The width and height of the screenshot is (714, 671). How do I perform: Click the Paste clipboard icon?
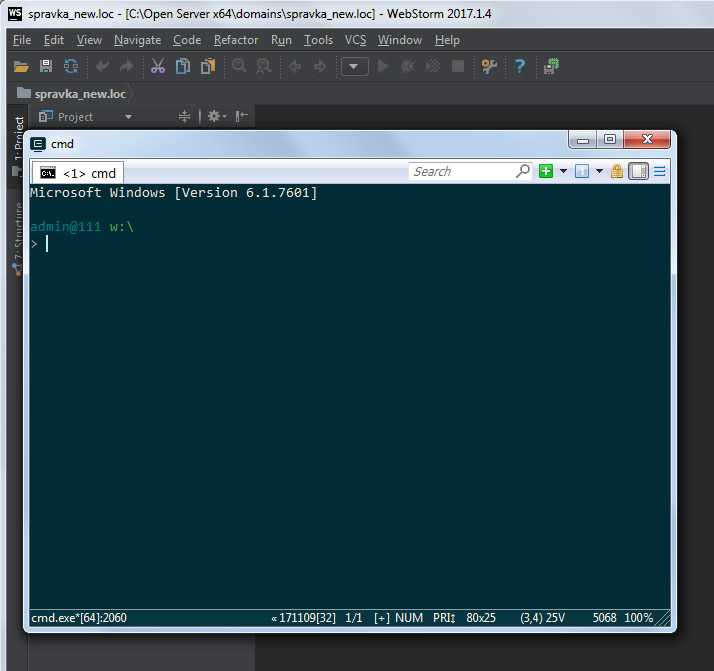[208, 66]
